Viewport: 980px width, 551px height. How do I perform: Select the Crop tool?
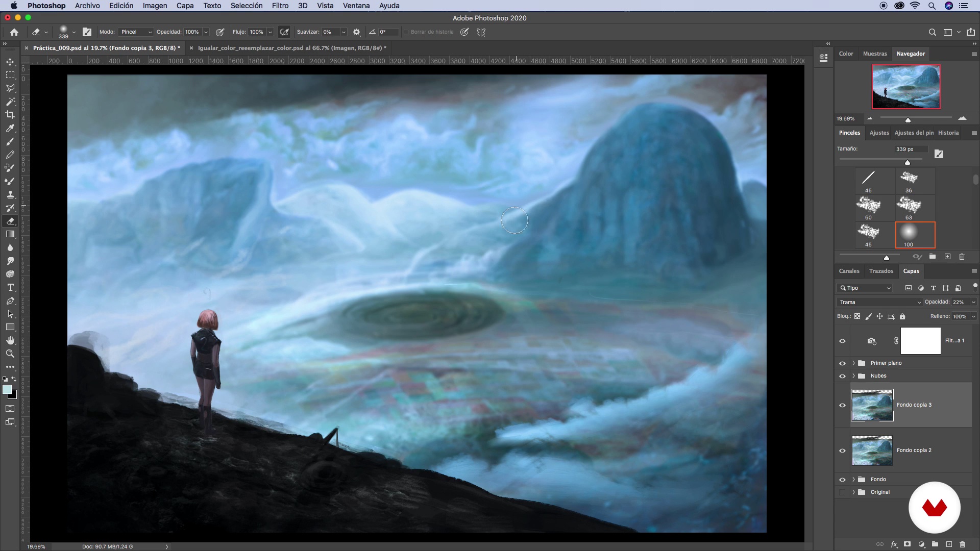pyautogui.click(x=10, y=115)
